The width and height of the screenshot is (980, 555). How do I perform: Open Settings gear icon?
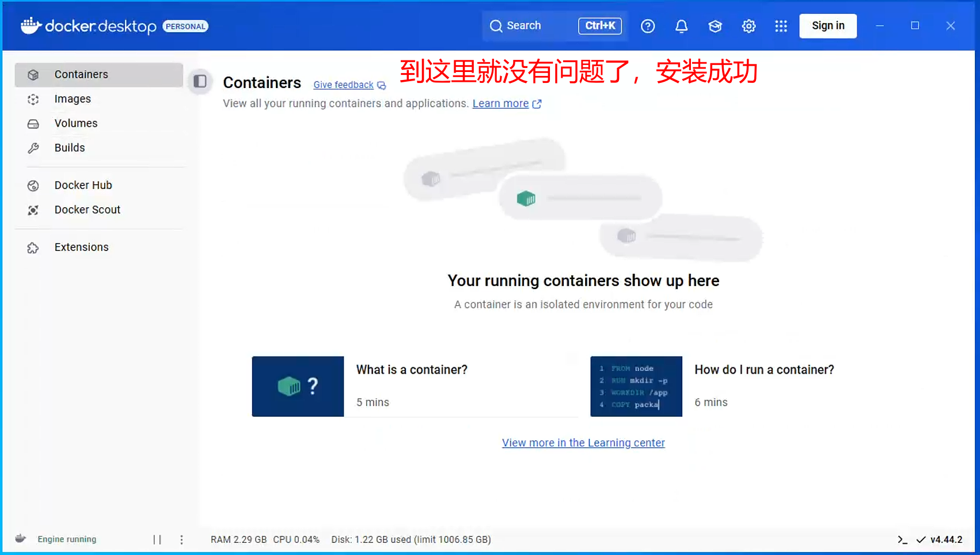[x=749, y=26]
